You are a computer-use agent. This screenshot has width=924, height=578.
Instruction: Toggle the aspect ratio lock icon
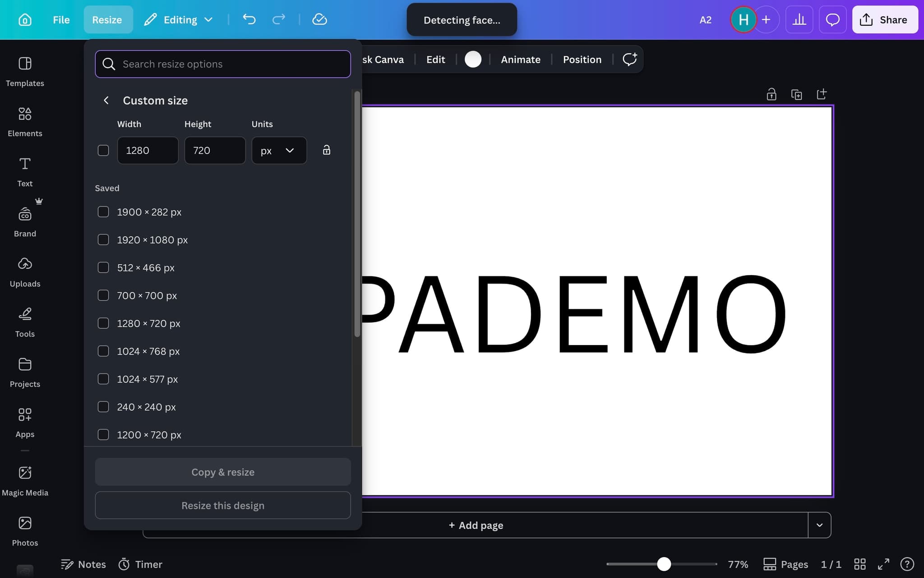327,150
